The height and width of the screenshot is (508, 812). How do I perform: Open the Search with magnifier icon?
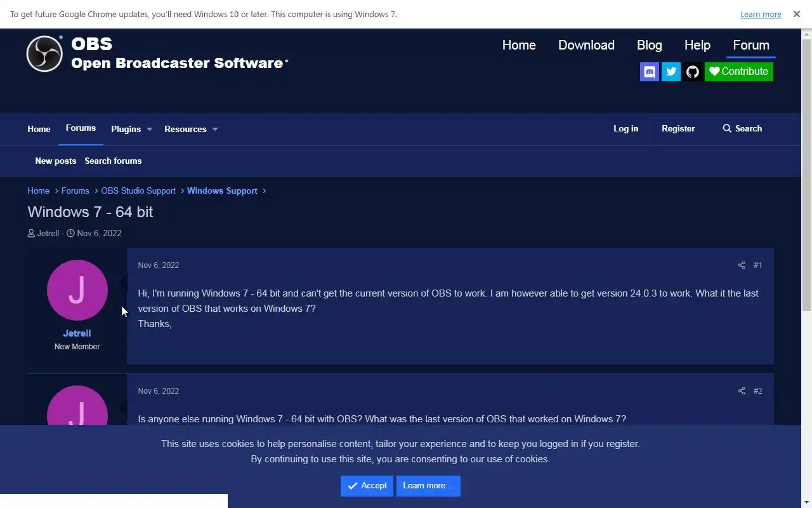[x=742, y=128]
